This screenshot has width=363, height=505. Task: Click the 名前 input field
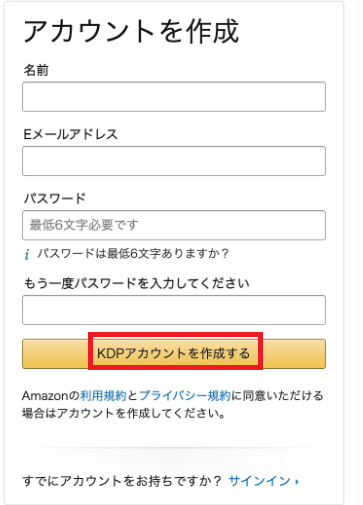[174, 97]
